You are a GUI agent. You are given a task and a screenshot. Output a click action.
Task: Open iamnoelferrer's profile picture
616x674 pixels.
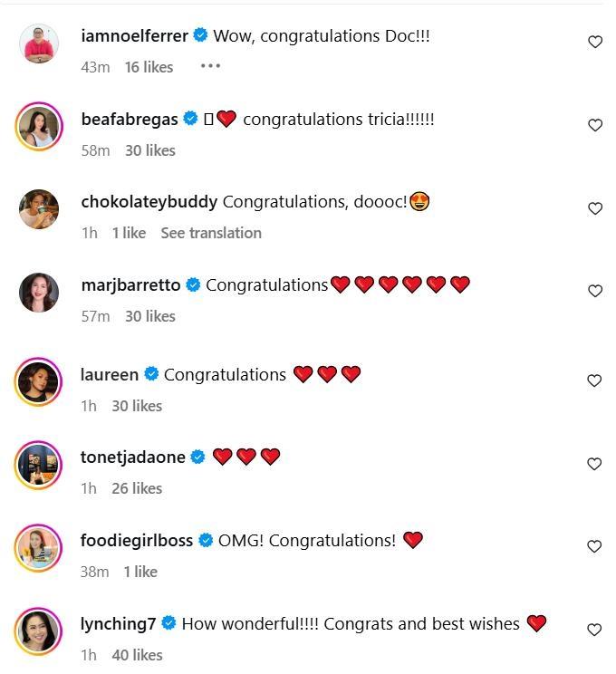click(x=39, y=43)
